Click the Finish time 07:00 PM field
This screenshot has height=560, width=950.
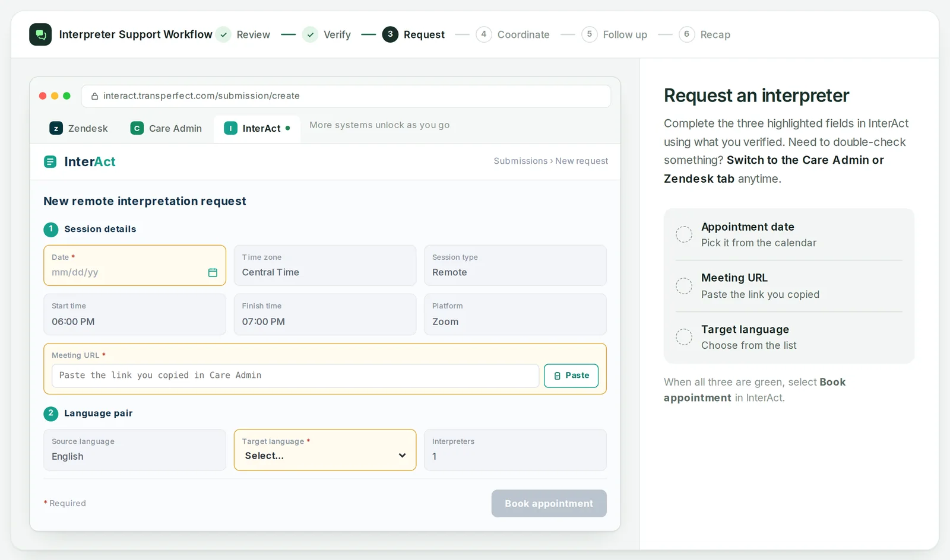pyautogui.click(x=325, y=314)
